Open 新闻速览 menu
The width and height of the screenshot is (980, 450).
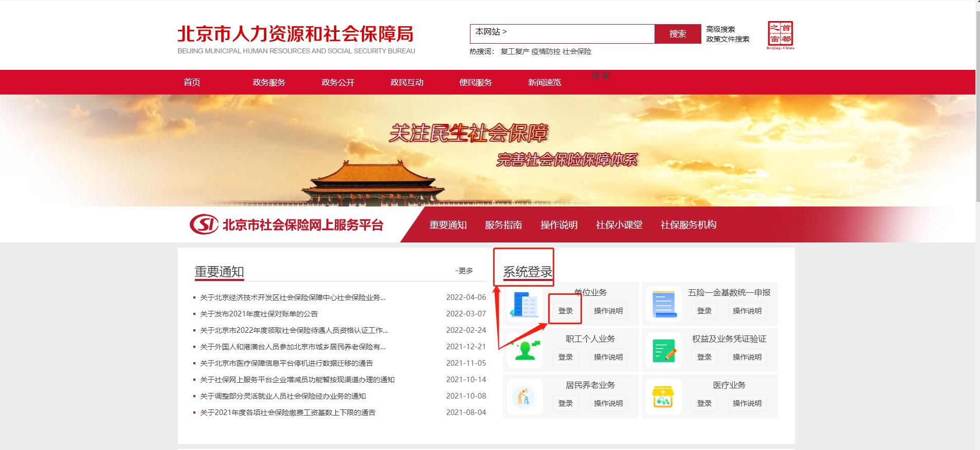pos(545,82)
